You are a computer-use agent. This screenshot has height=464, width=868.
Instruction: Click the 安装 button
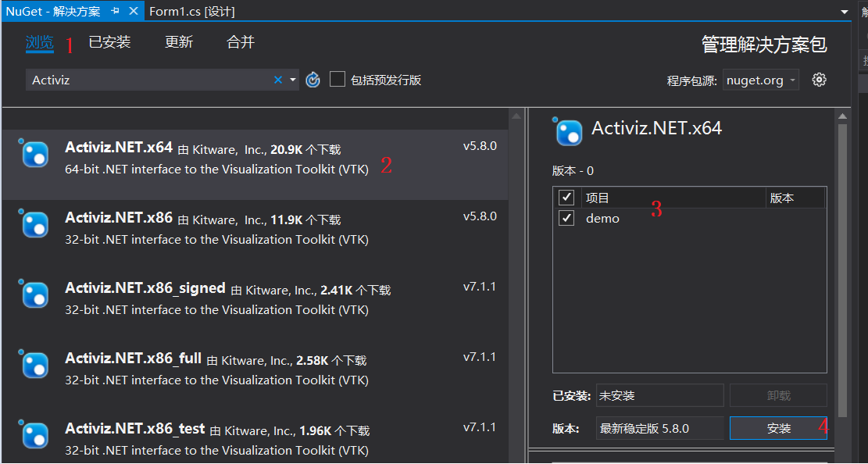778,428
